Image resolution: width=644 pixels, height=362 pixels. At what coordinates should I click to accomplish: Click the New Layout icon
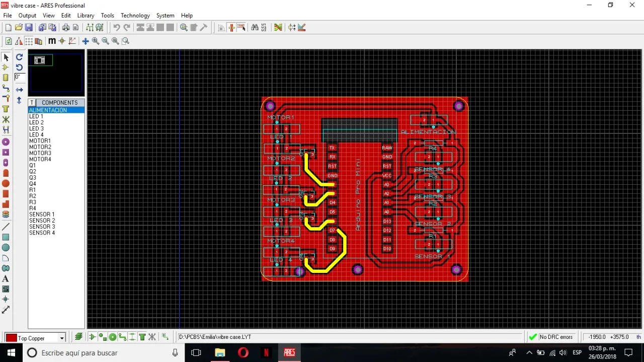(x=8, y=28)
